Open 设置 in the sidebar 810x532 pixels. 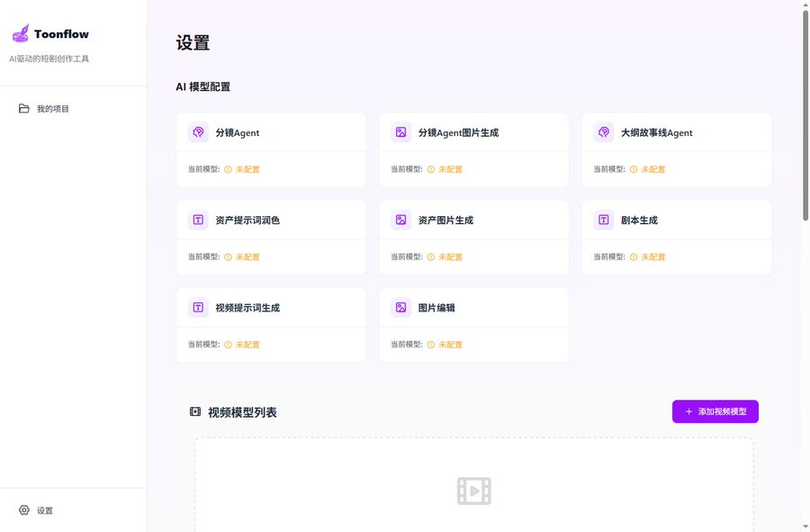tap(74, 510)
